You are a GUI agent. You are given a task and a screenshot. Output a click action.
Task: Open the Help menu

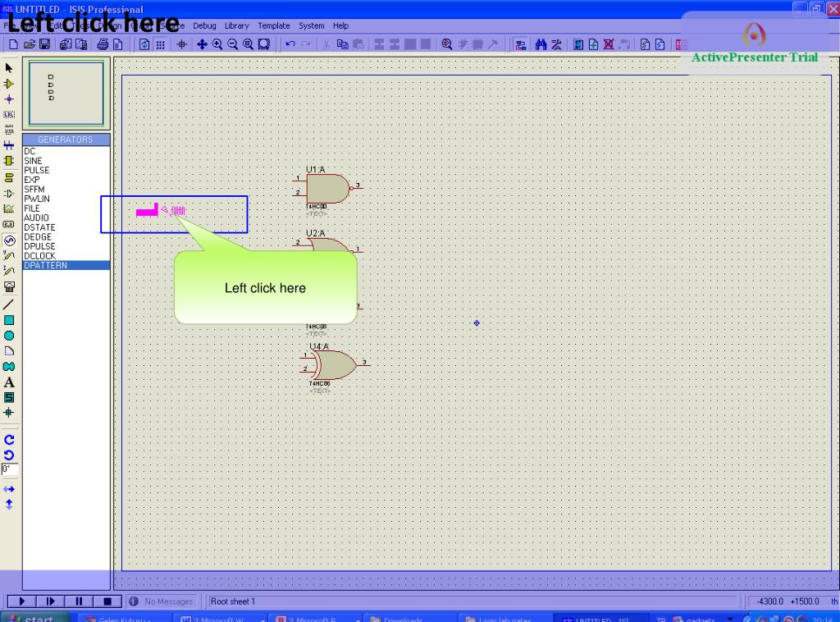point(340,25)
